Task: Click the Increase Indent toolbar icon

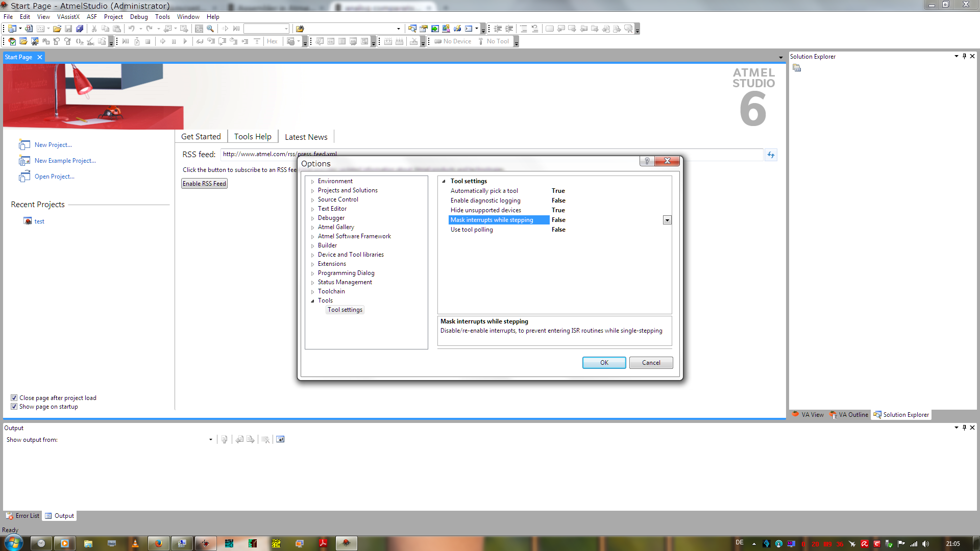Action: (x=509, y=29)
